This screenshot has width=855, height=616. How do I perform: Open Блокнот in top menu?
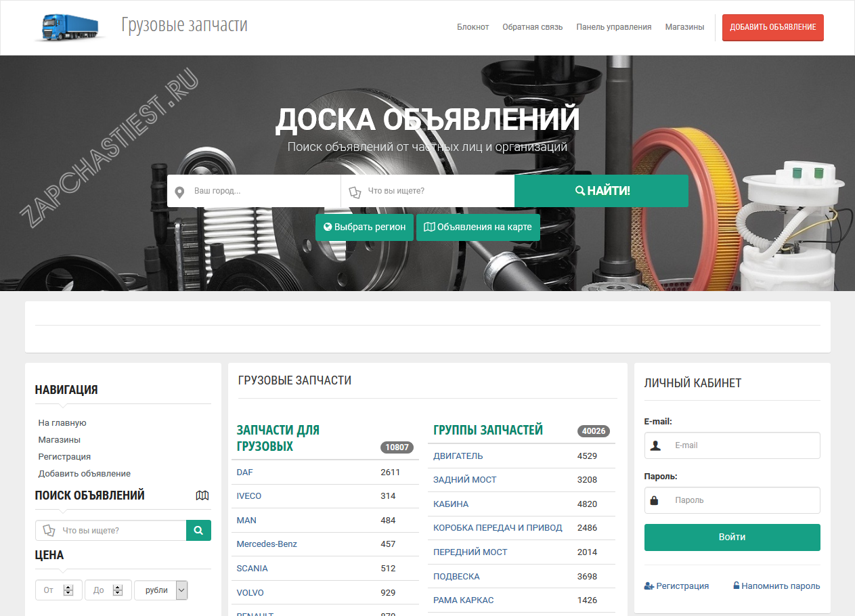pos(473,27)
